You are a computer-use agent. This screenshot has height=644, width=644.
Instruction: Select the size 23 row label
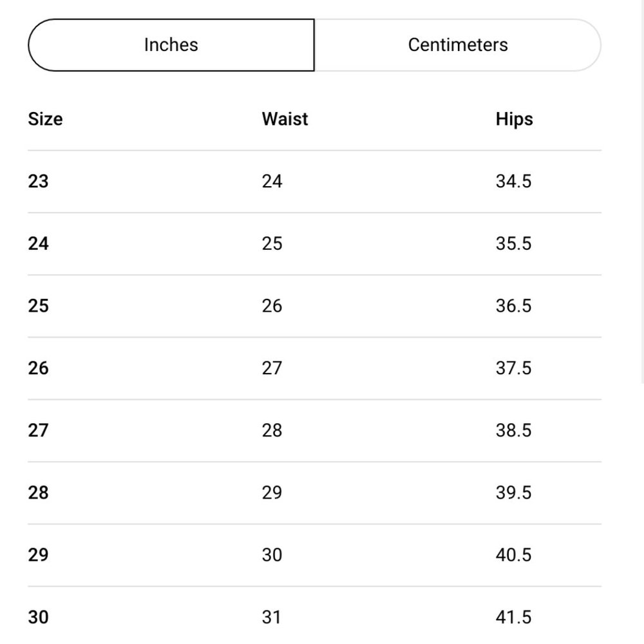38,181
